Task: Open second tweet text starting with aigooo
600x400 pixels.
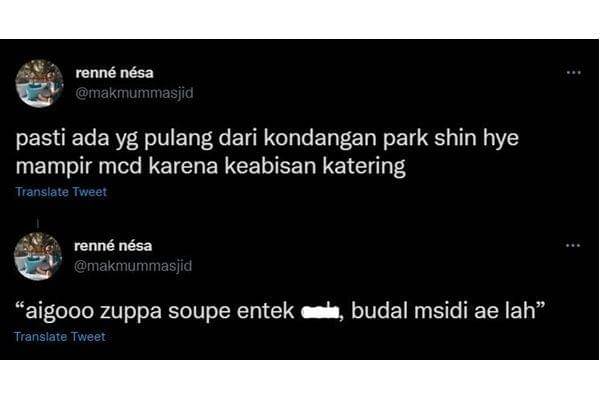Action: [x=280, y=311]
